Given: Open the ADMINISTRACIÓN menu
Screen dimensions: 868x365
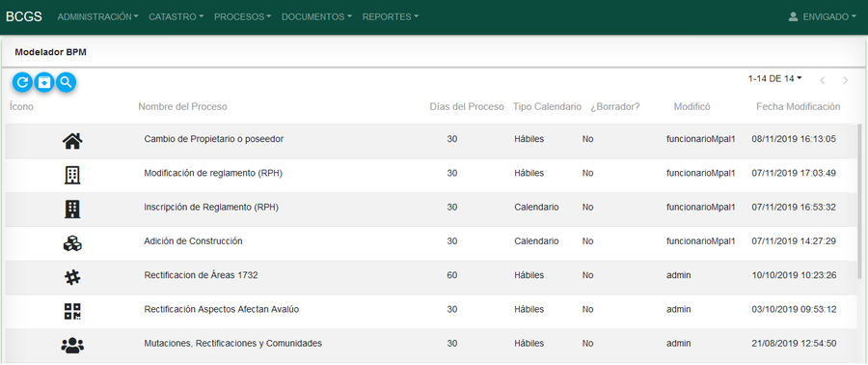Looking at the screenshot, I should point(98,16).
